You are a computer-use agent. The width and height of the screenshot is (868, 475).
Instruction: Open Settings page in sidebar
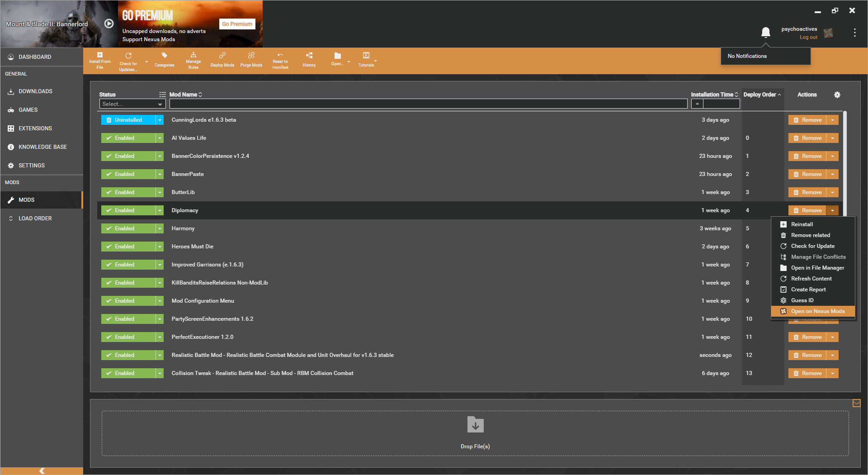[x=42, y=166]
